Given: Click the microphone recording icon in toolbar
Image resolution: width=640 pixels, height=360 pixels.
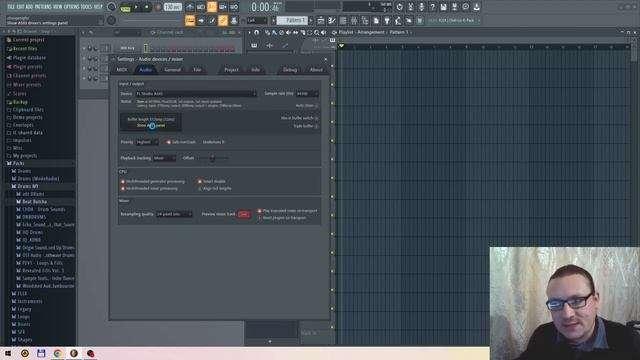Looking at the screenshot, I should (x=422, y=7).
